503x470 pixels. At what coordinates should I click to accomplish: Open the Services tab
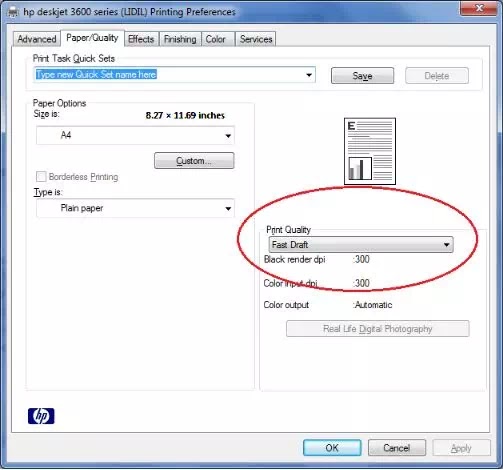pos(256,39)
